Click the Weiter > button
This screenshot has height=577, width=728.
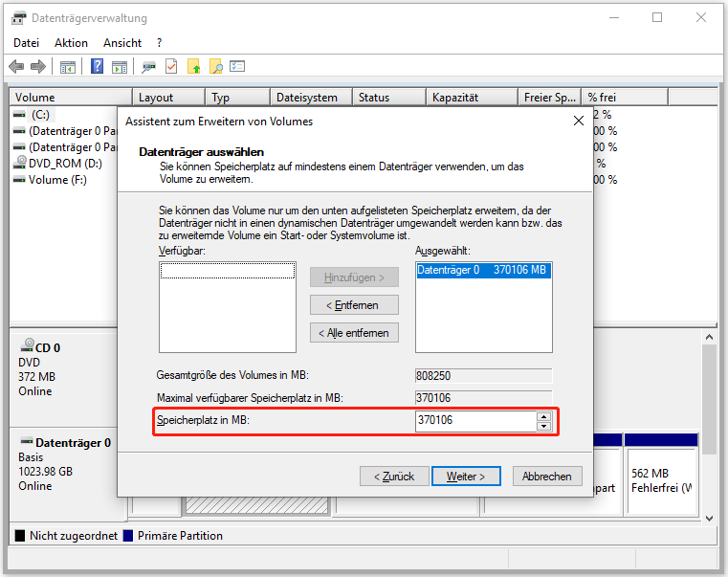point(466,477)
